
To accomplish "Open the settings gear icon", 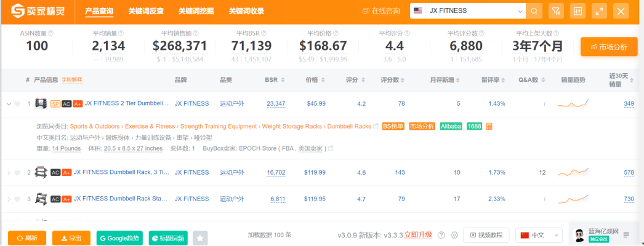I will 454,236.
